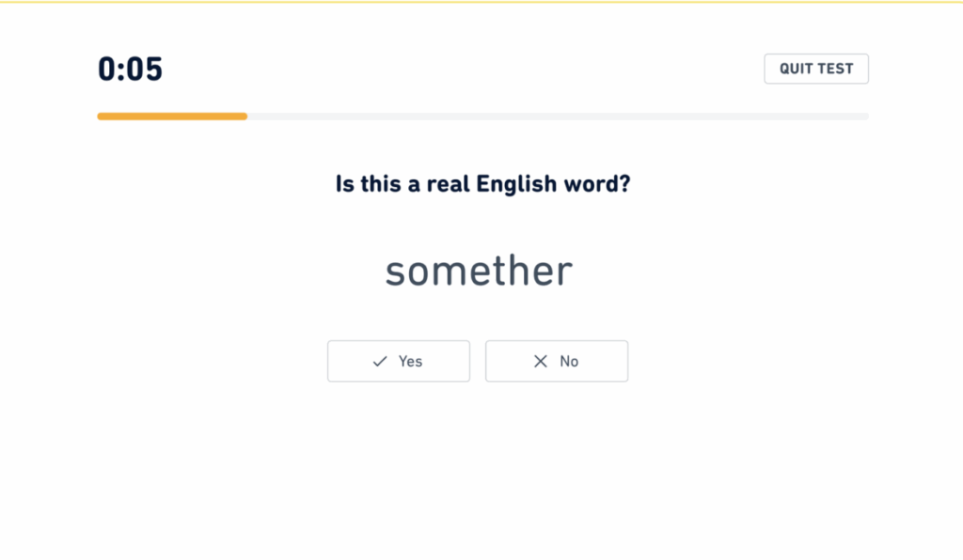The height and width of the screenshot is (560, 963).
Task: Click the word "real" in the question
Action: 449,184
